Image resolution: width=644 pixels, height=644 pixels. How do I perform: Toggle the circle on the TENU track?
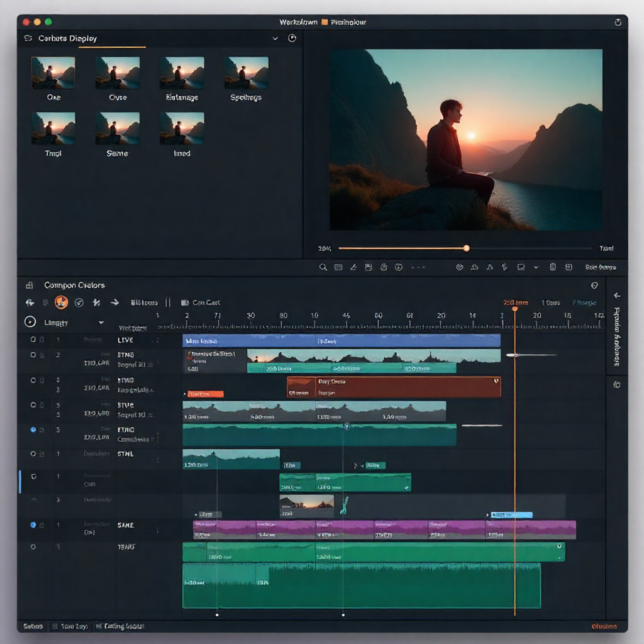pos(33,547)
